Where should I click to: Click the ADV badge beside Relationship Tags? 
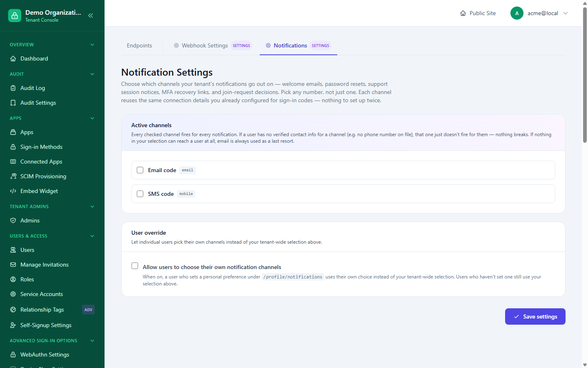tap(88, 310)
